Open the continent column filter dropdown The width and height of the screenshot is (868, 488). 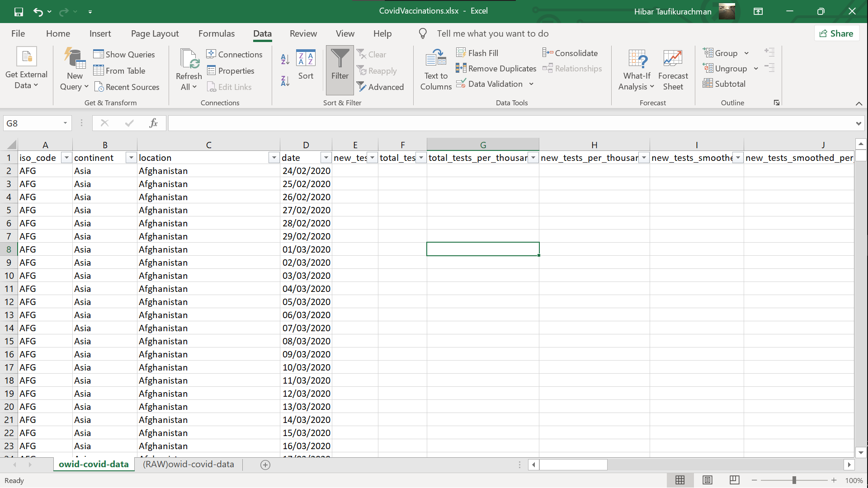tap(131, 158)
